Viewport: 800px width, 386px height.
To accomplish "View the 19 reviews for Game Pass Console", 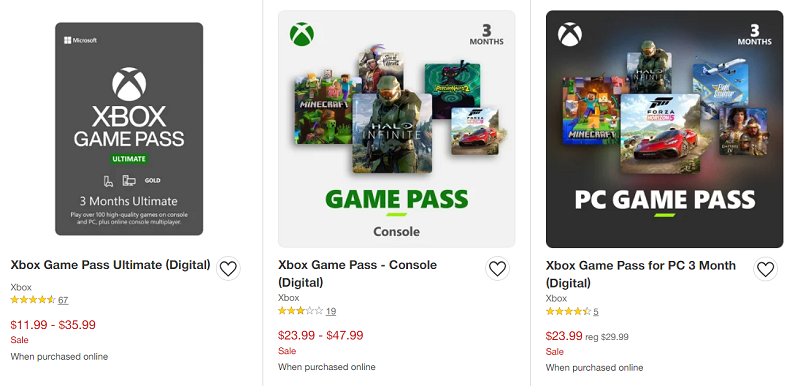I will pos(331,311).
